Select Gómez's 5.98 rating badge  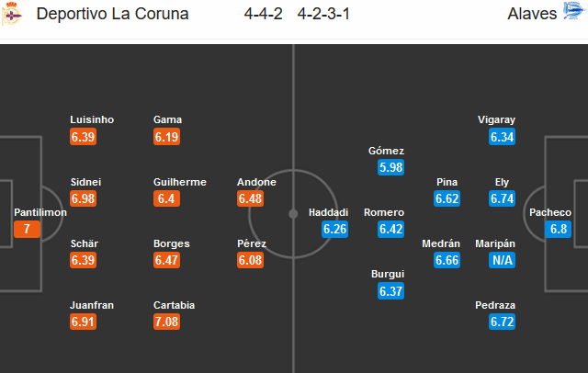(390, 167)
